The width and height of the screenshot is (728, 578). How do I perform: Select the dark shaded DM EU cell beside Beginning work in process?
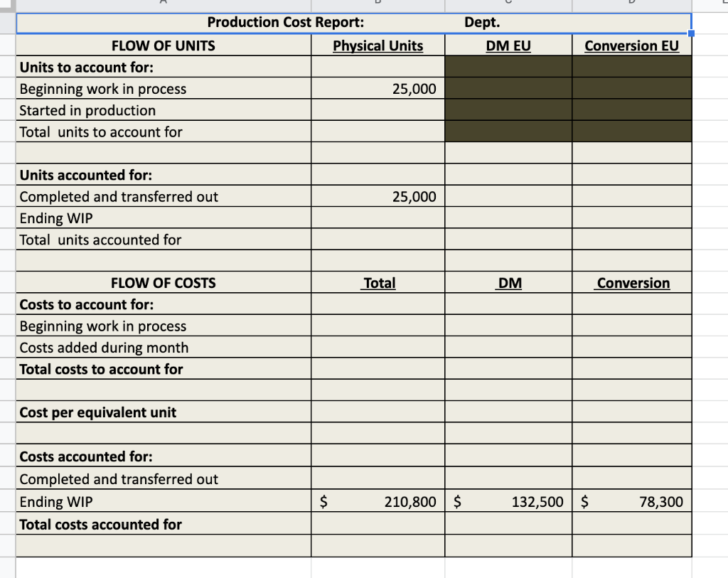508,89
